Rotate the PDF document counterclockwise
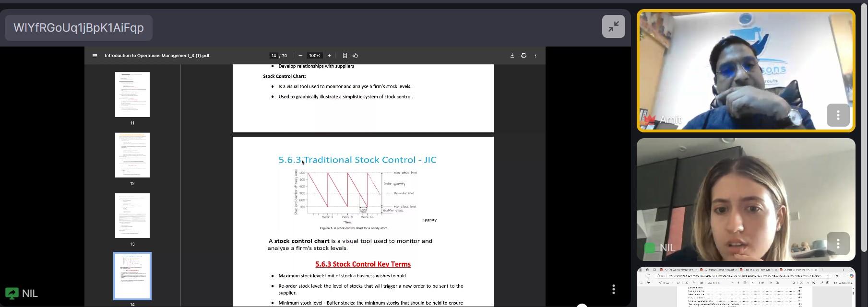Viewport: 868px width, 307px height. [x=355, y=56]
